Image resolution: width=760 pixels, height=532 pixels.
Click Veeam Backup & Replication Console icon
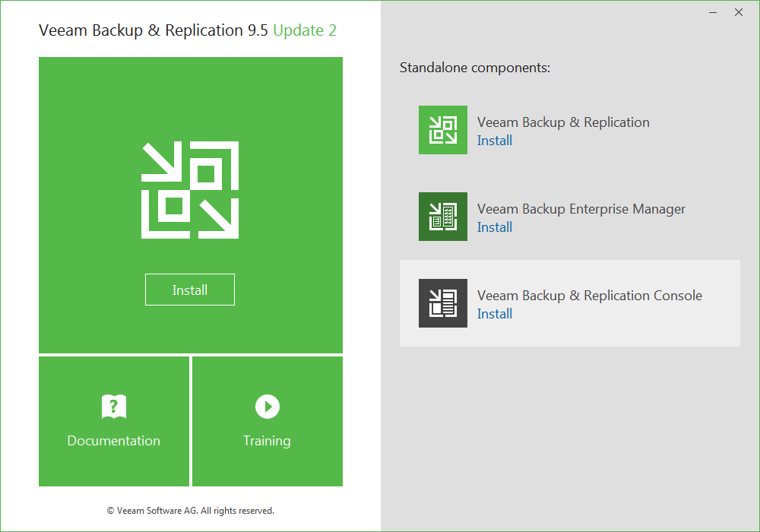click(x=443, y=303)
